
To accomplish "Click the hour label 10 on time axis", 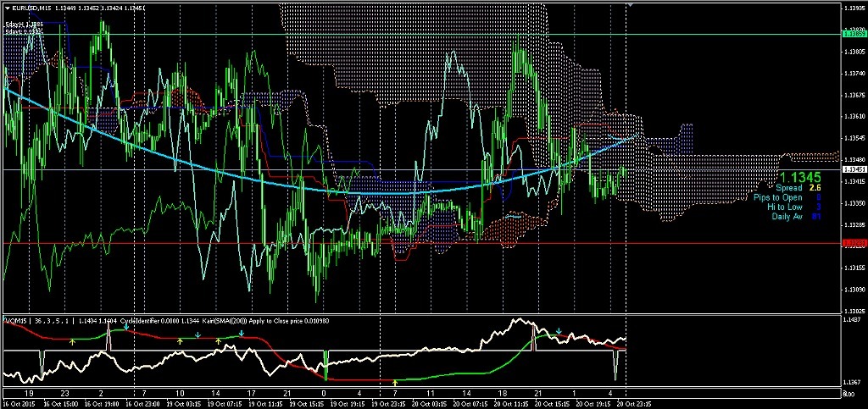I will coord(180,394).
